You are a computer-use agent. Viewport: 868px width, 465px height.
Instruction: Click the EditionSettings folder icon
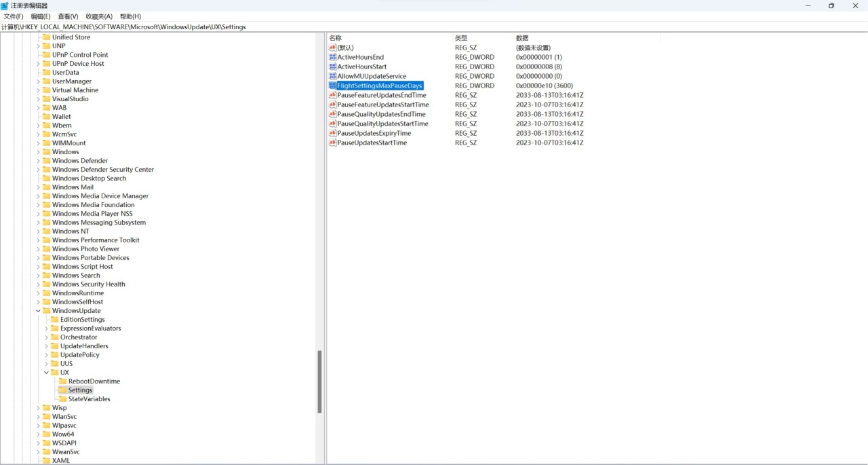[54, 320]
